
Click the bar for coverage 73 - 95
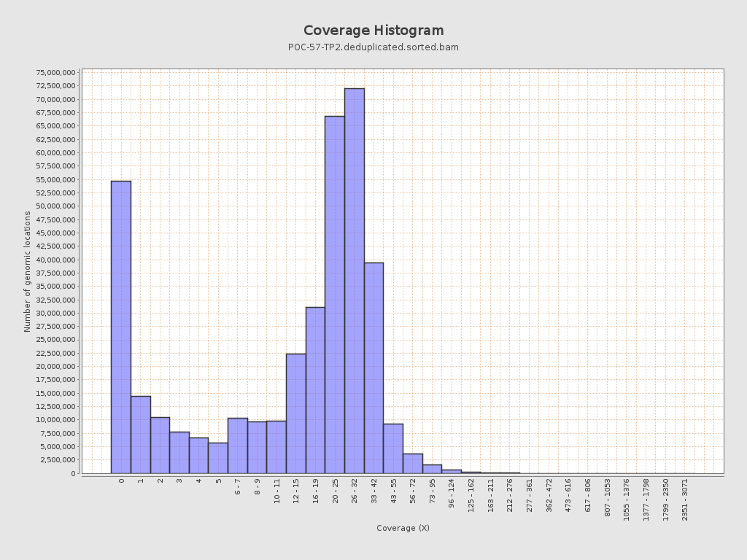click(x=432, y=469)
